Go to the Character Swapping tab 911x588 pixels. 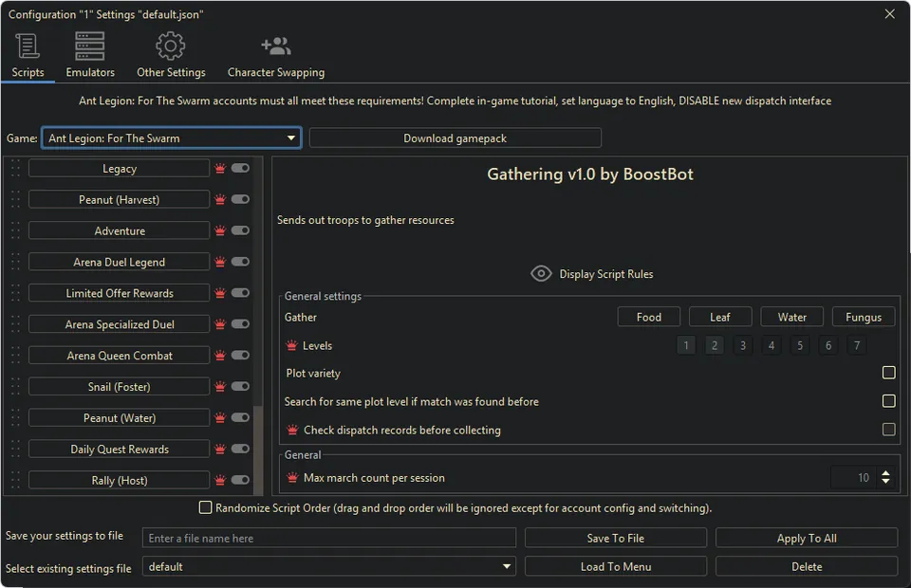coord(276,56)
